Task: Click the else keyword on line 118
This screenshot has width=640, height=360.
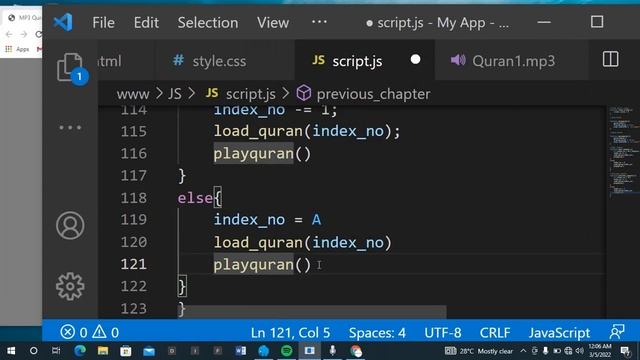Action: pos(195,198)
